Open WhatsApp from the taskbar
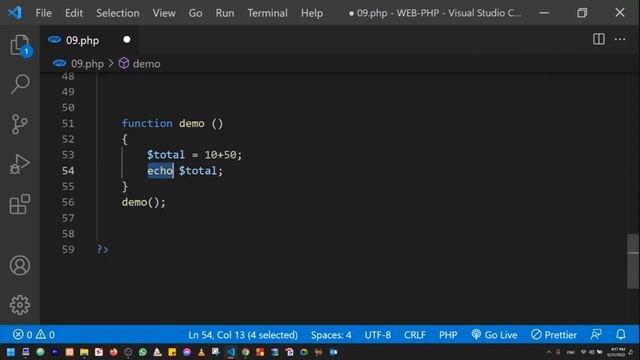The height and width of the screenshot is (360, 640). [142, 352]
